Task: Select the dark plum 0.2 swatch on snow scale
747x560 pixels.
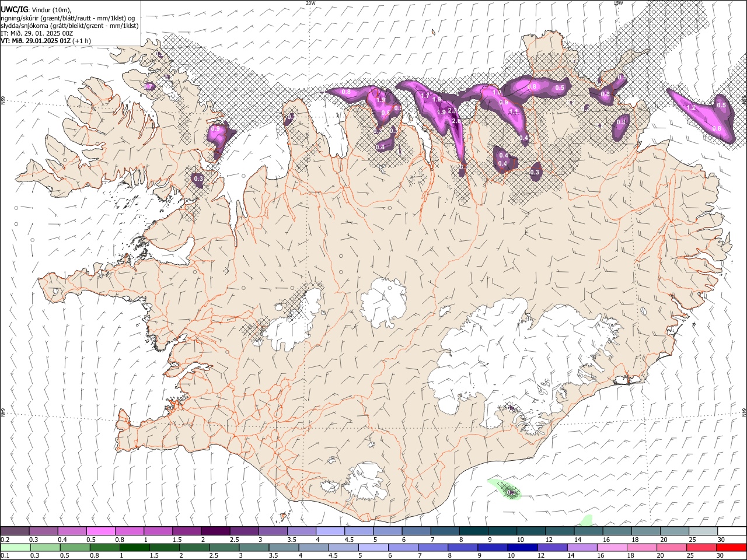Action: point(15,531)
